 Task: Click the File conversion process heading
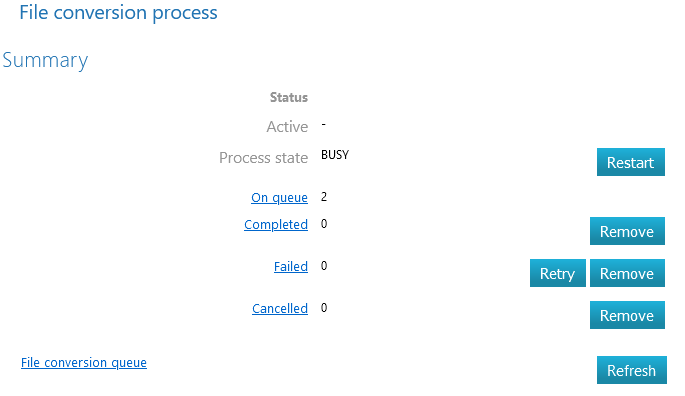[118, 13]
